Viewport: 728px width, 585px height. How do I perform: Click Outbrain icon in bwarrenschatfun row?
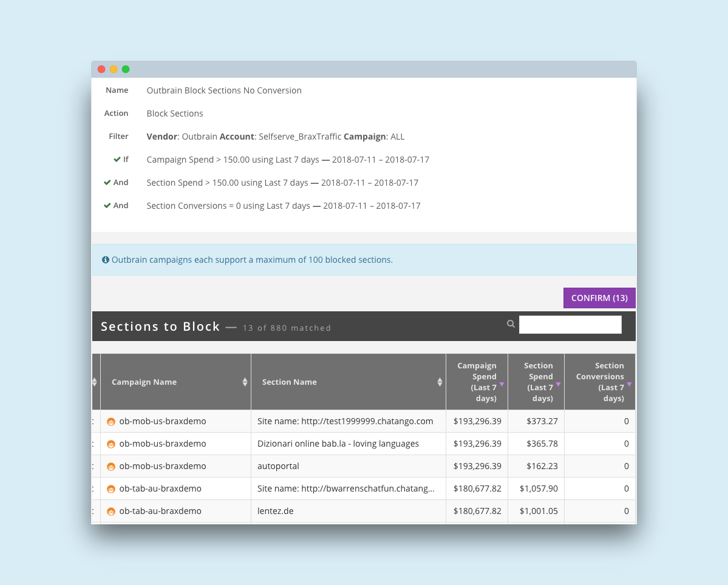coord(111,489)
